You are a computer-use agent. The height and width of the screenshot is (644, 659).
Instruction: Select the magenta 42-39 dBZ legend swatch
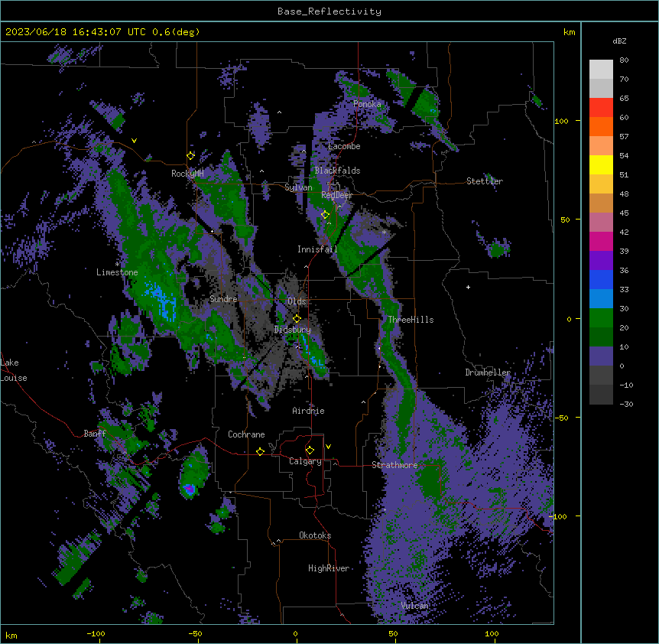coord(601,241)
